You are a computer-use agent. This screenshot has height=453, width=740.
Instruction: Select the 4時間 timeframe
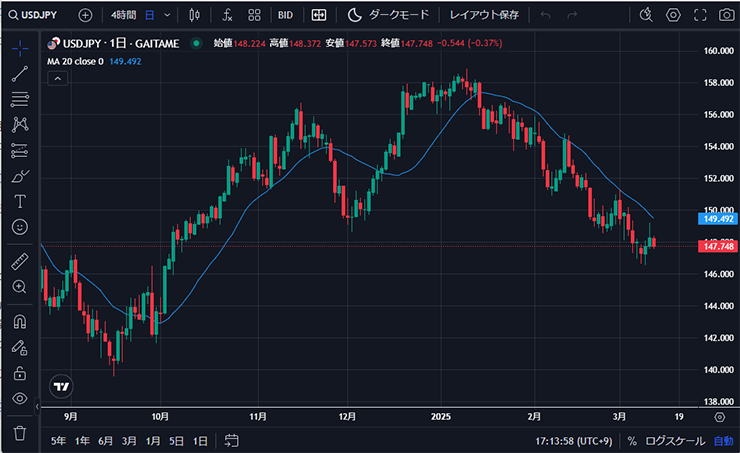[125, 15]
